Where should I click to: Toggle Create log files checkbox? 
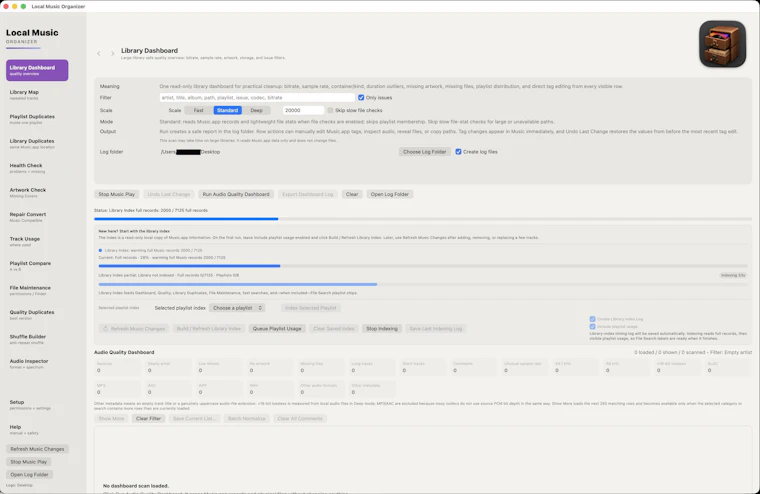coord(458,152)
